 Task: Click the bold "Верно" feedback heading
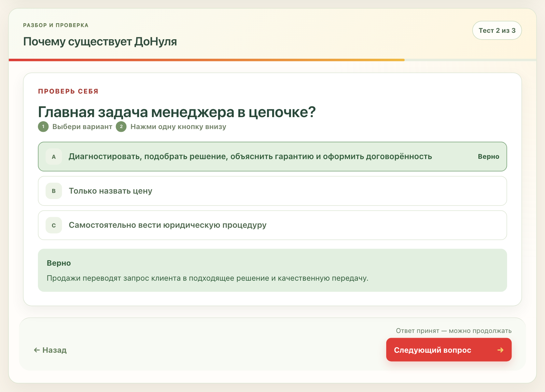(59, 263)
